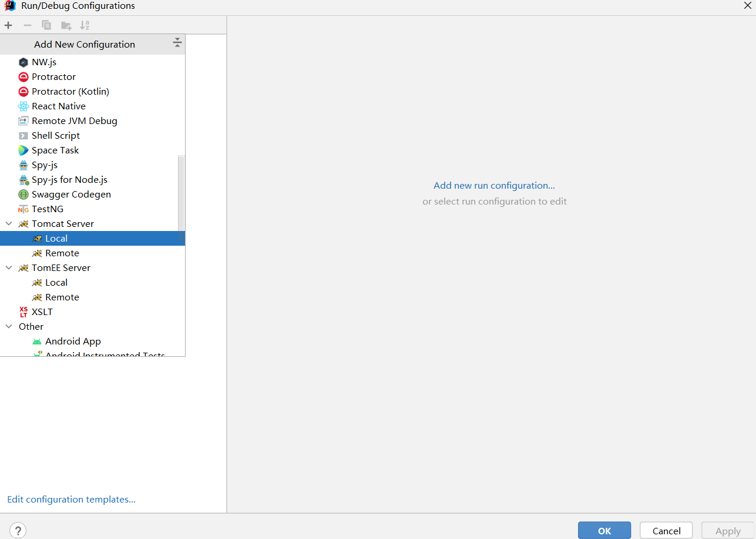Click the Sort configurations alphabetically icon
This screenshot has width=756, height=539.
click(x=85, y=25)
